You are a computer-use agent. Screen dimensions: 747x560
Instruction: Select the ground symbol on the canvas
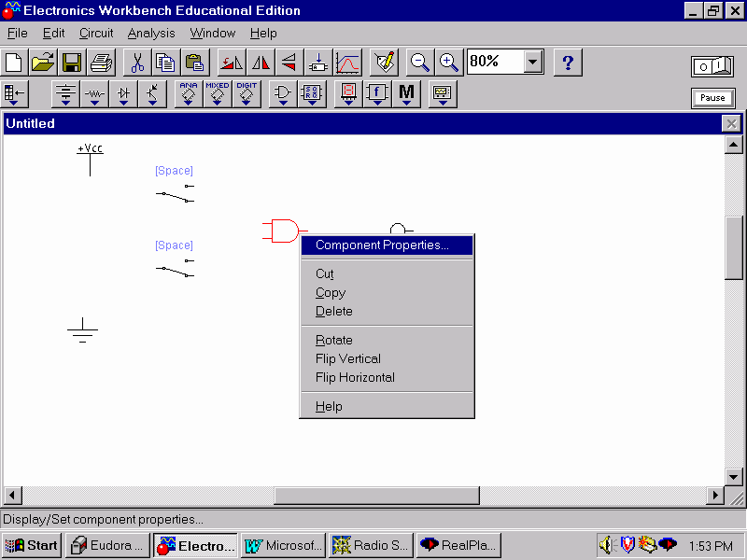(x=82, y=330)
